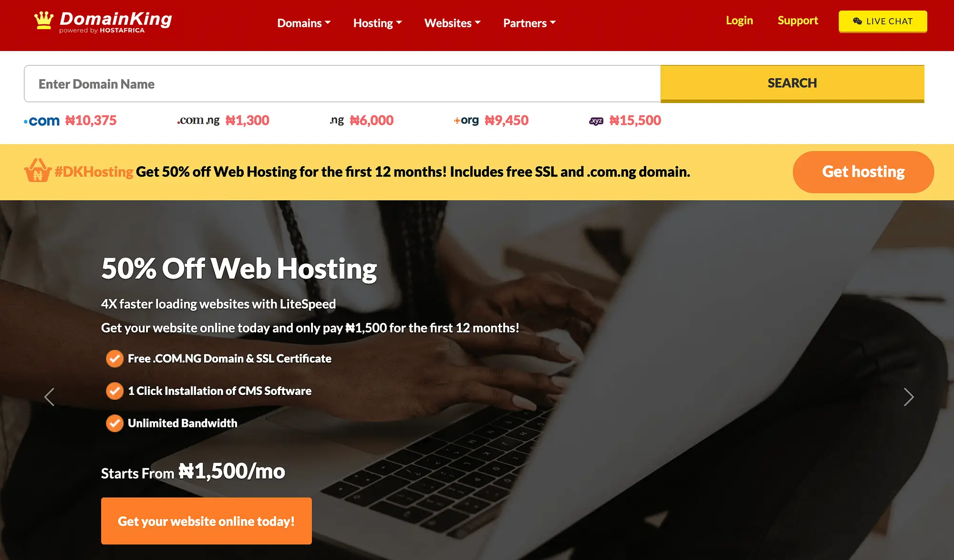Click the domain name search input field
Viewport: 954px width, 560px height.
point(342,83)
